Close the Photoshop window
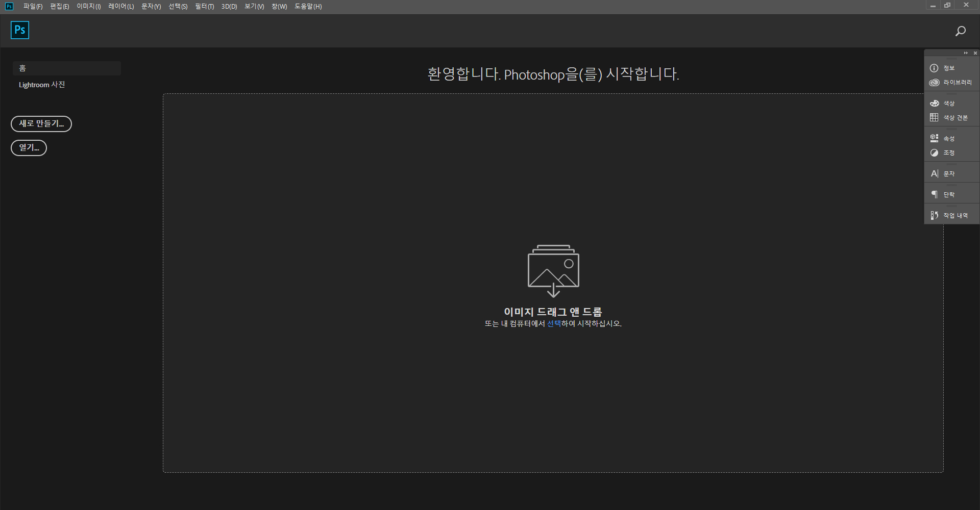 (x=966, y=5)
